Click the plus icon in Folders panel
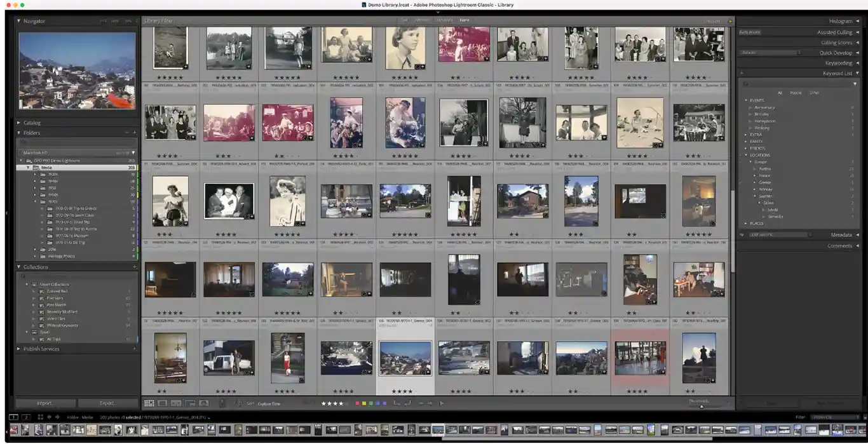The width and height of the screenshot is (868, 444). click(x=134, y=133)
